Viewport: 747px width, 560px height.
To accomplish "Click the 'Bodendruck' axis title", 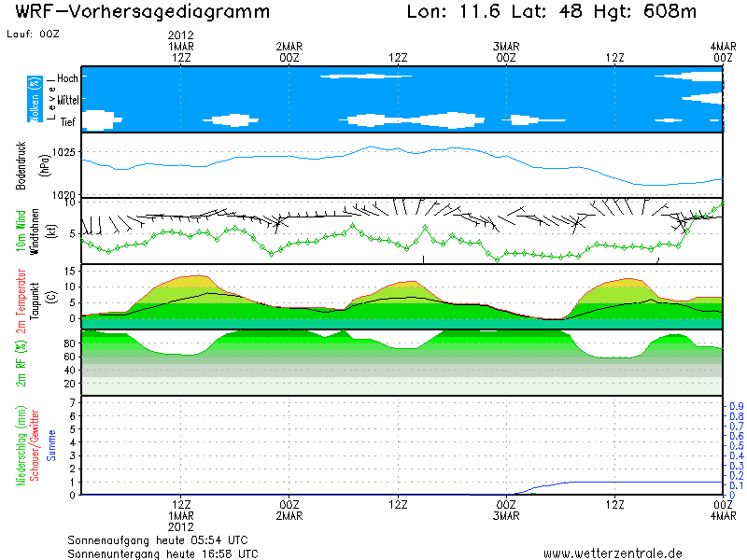I will (21, 165).
